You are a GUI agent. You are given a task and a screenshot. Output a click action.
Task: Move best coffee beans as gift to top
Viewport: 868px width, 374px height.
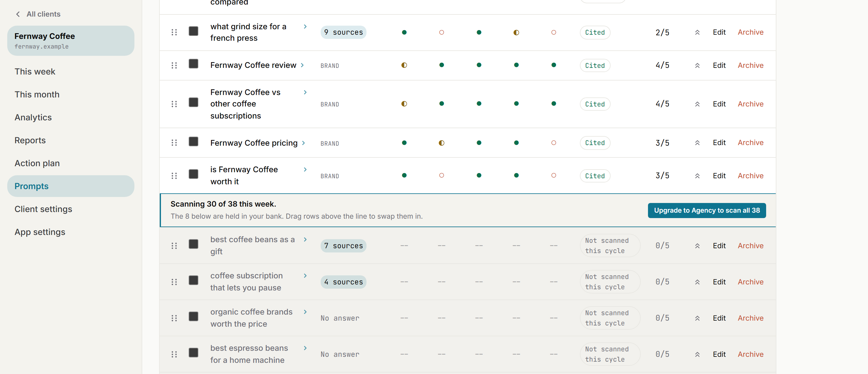point(697,246)
